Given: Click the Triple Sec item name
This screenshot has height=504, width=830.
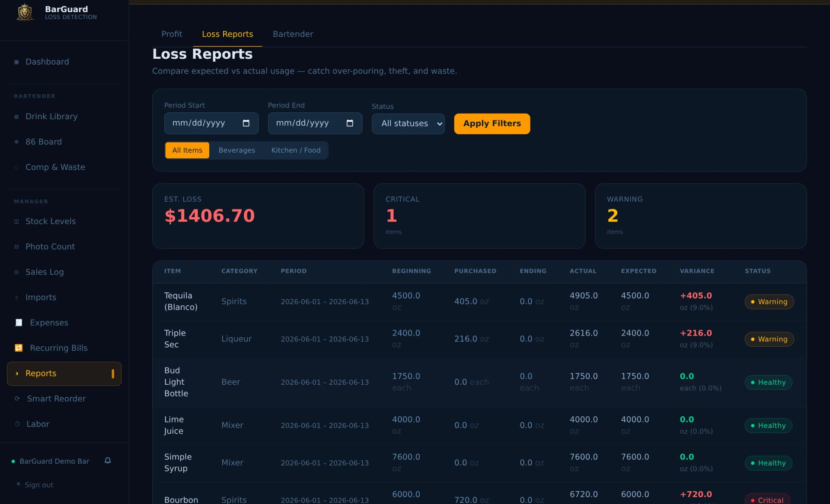Looking at the screenshot, I should [x=175, y=339].
